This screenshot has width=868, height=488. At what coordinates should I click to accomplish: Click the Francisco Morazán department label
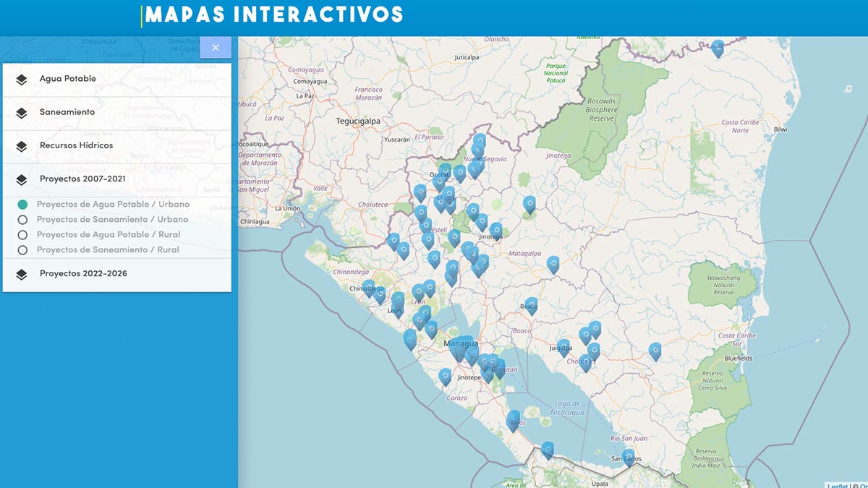pos(369,94)
